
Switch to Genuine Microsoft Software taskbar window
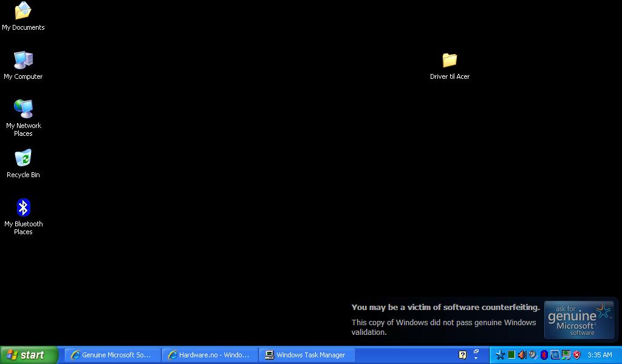112,355
